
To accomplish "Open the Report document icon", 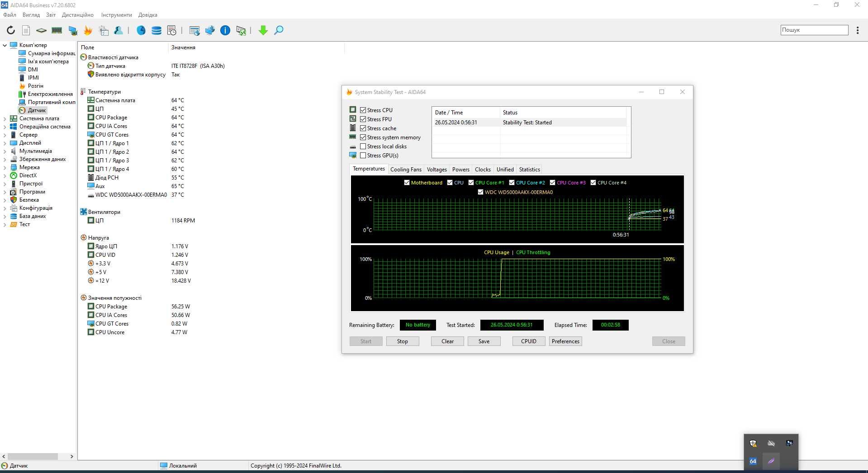I will tap(26, 30).
